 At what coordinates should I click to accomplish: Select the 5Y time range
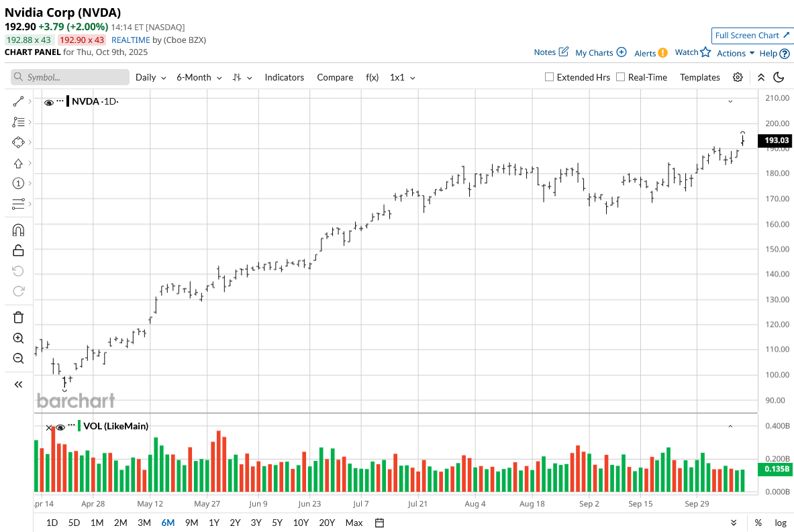point(277,523)
